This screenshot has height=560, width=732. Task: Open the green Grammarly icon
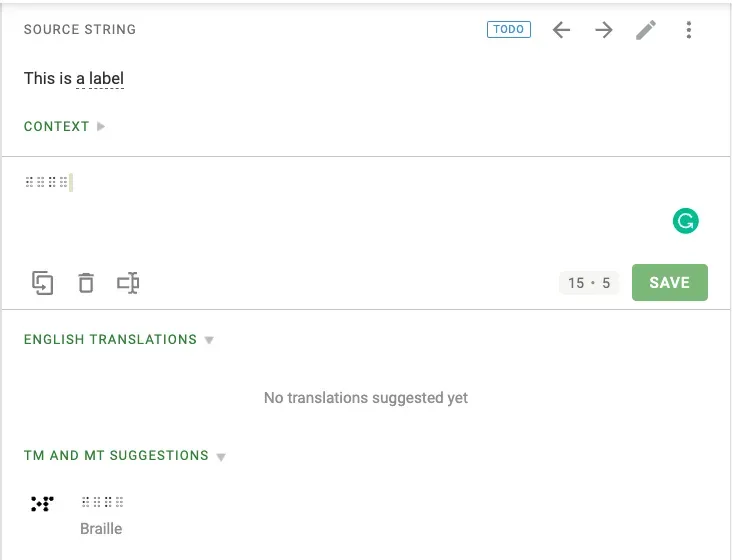[685, 221]
